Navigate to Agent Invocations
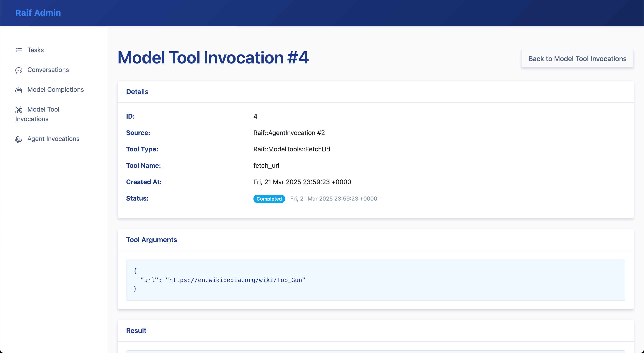The image size is (644, 353). tap(53, 139)
